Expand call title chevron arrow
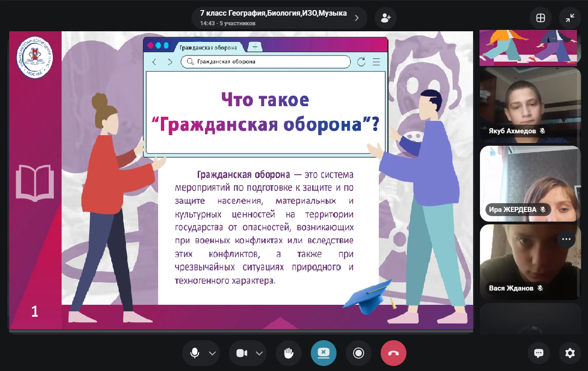 tap(357, 18)
